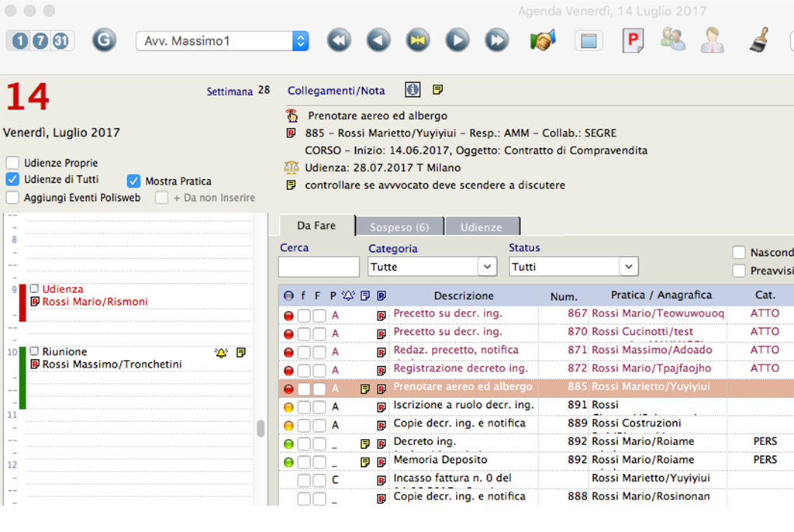This screenshot has width=794, height=532.
Task: Open the Udienze tab
Action: click(x=482, y=226)
